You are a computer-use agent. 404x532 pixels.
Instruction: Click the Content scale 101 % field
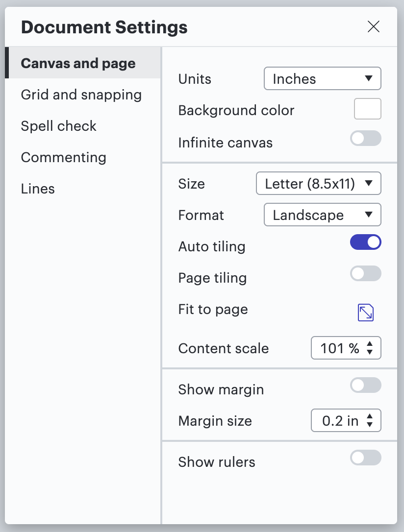339,348
